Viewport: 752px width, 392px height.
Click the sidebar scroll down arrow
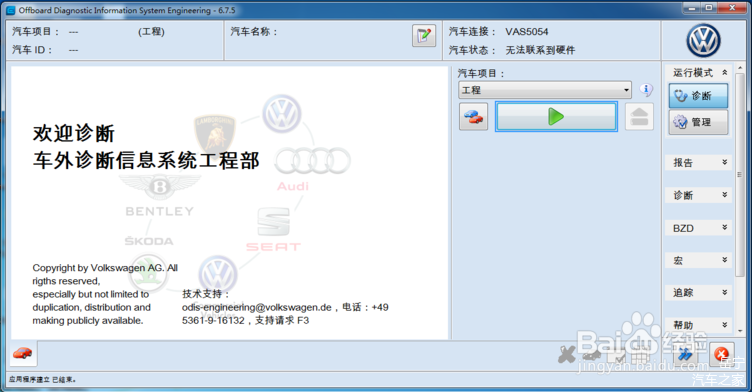click(x=740, y=331)
